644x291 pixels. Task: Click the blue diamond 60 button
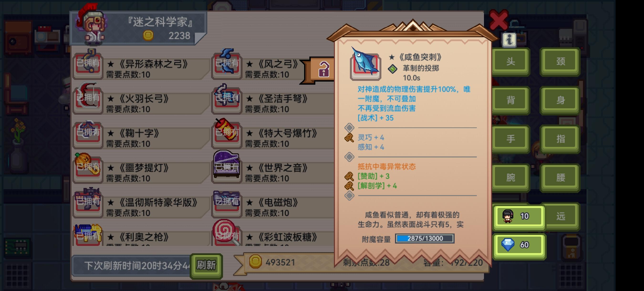pyautogui.click(x=519, y=245)
